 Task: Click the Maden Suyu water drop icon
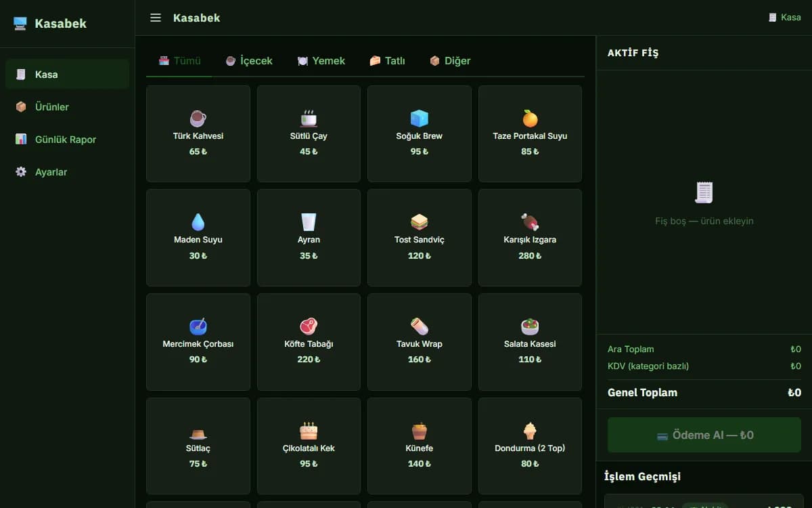click(198, 222)
